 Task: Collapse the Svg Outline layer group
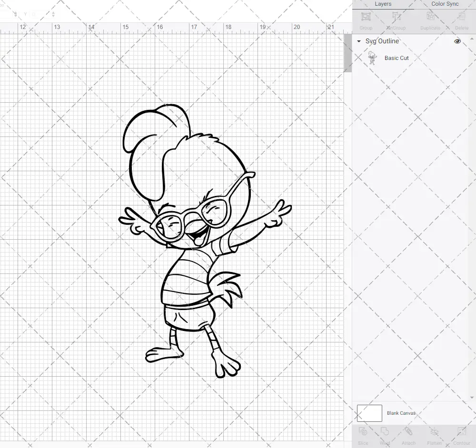(x=359, y=41)
